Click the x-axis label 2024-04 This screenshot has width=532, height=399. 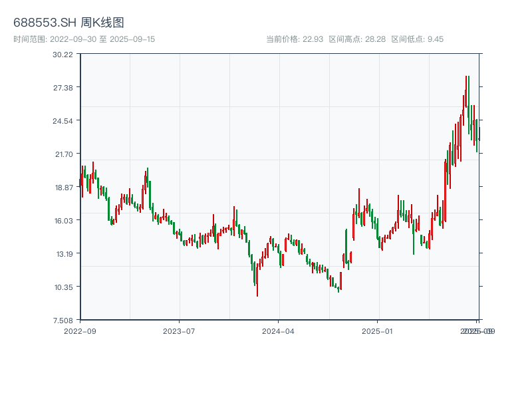tap(278, 331)
